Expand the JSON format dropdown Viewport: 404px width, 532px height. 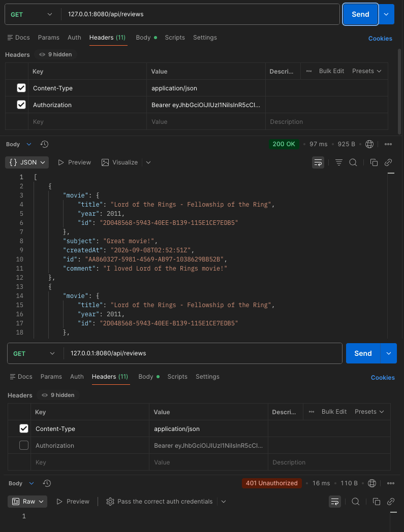pos(27,162)
